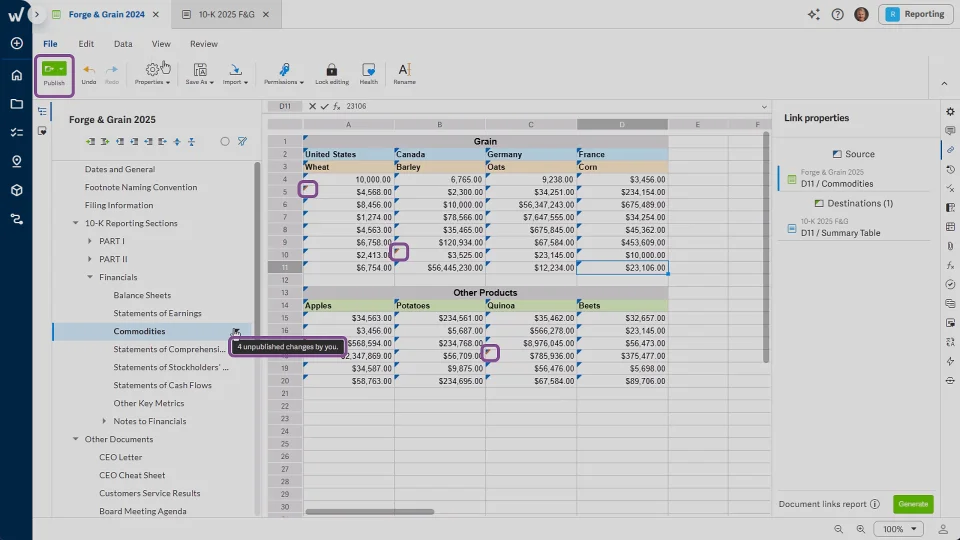Open the Home icon in left sidebar
The height and width of the screenshot is (540, 960).
[16, 74]
